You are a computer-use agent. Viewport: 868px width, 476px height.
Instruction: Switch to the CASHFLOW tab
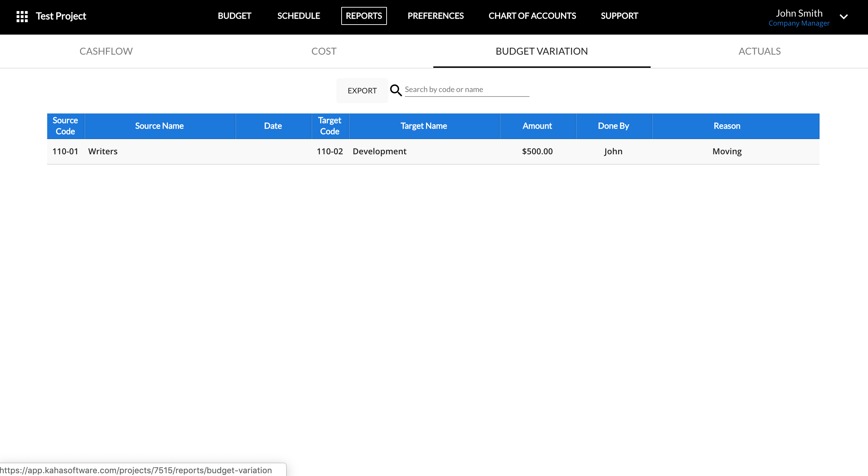pyautogui.click(x=106, y=51)
